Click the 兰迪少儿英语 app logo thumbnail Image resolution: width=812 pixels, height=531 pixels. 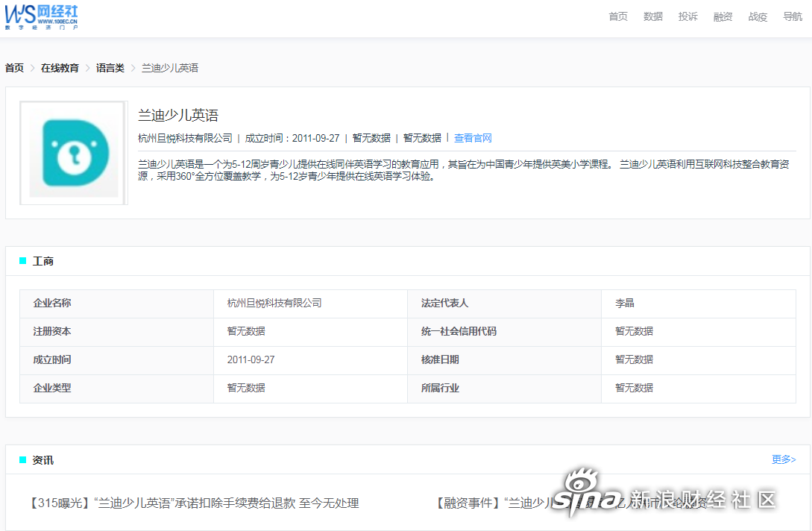pos(74,153)
